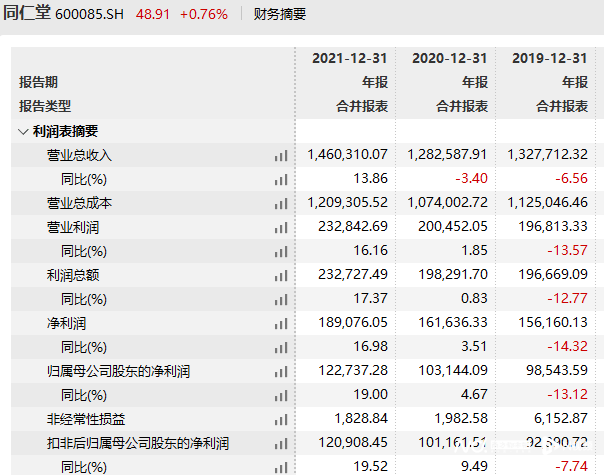The height and width of the screenshot is (475, 604).
Task: Click net profit value 189,076.05
Action: click(x=353, y=322)
